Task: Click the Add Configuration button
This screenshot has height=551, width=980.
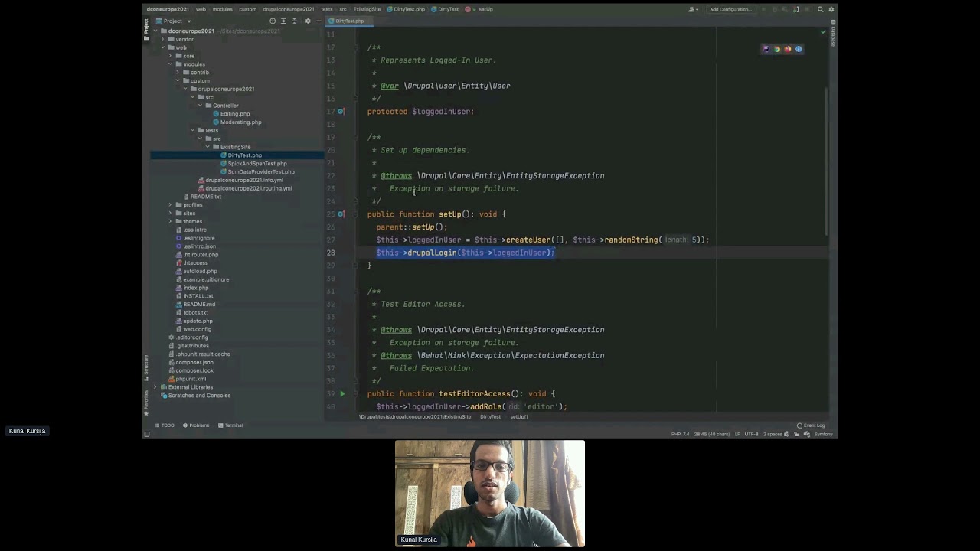Action: click(730, 9)
